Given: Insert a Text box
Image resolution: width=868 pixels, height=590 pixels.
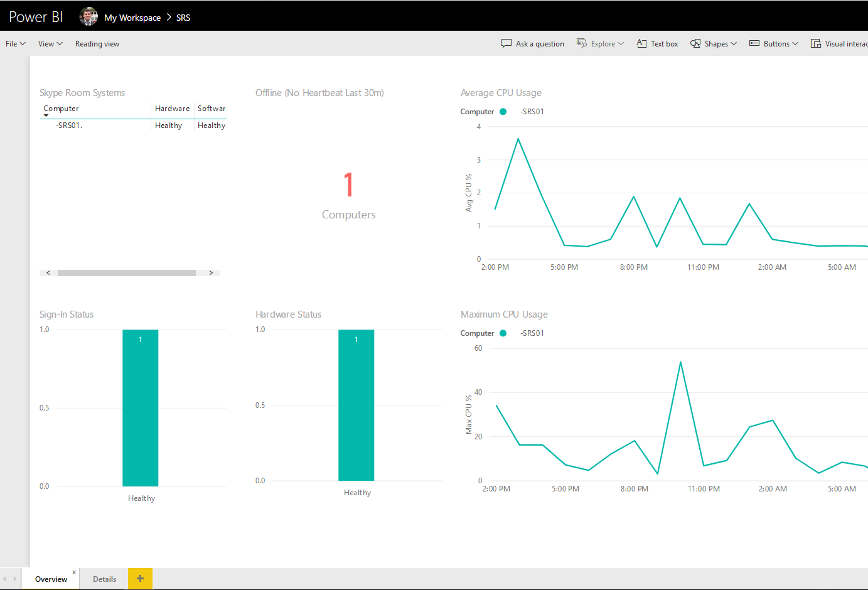Looking at the screenshot, I should (x=658, y=44).
